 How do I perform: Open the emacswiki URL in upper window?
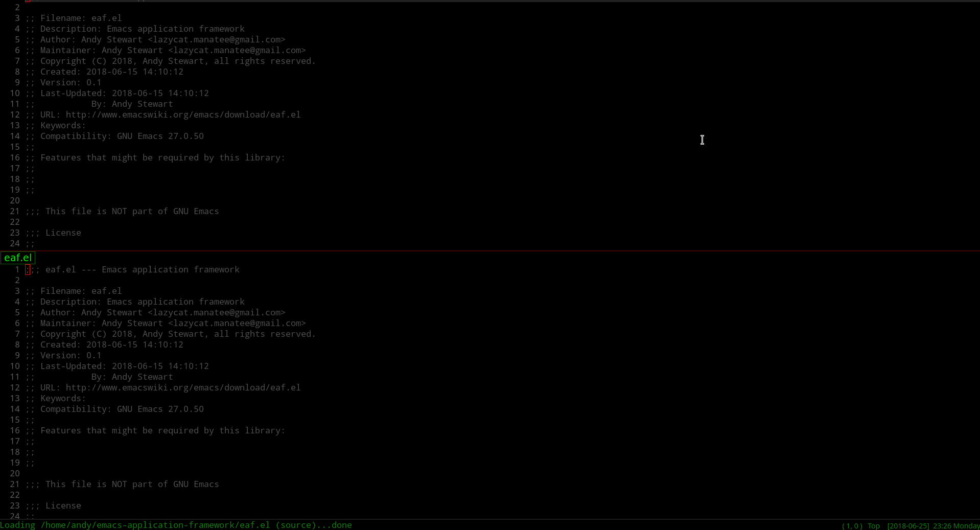coord(183,114)
